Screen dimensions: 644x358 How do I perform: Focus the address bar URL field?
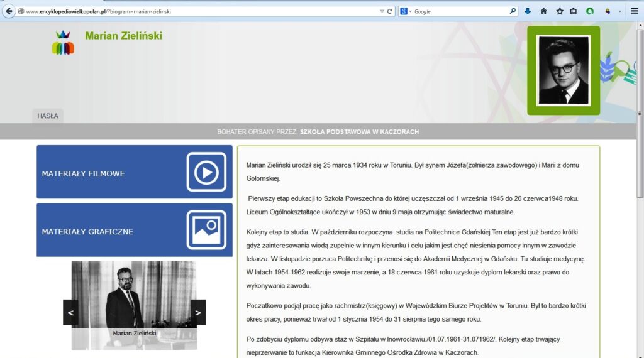201,11
